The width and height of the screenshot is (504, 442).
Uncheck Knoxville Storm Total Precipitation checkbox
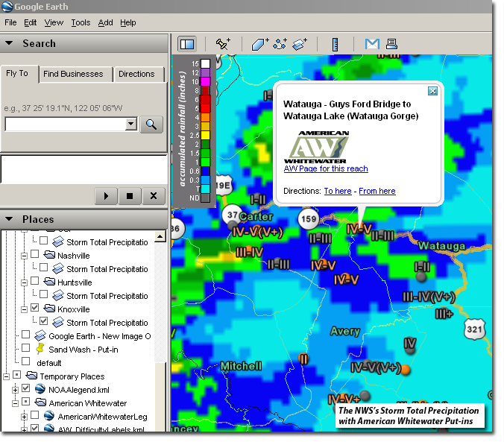point(44,321)
